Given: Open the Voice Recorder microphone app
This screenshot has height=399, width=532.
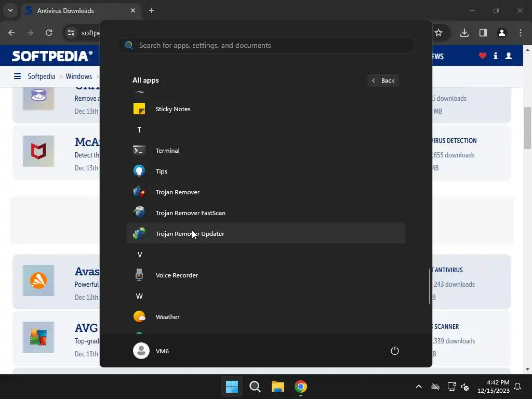Looking at the screenshot, I should (139, 275).
